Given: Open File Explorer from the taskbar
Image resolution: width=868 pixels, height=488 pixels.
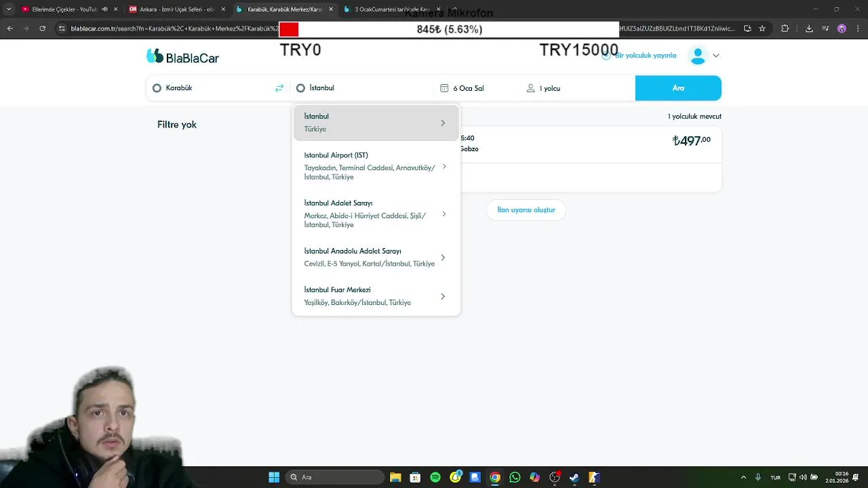Looking at the screenshot, I should pyautogui.click(x=395, y=477).
